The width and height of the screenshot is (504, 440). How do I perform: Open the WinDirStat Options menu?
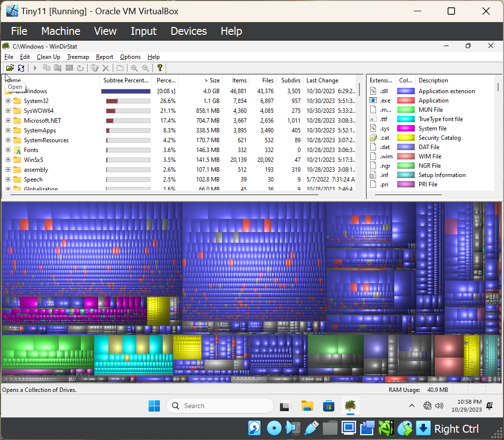pyautogui.click(x=130, y=57)
